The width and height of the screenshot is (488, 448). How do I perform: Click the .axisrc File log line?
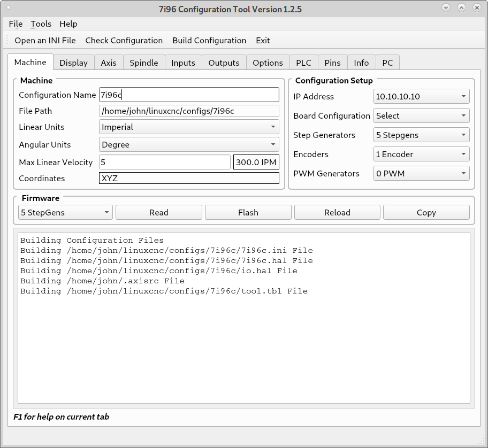point(102,281)
